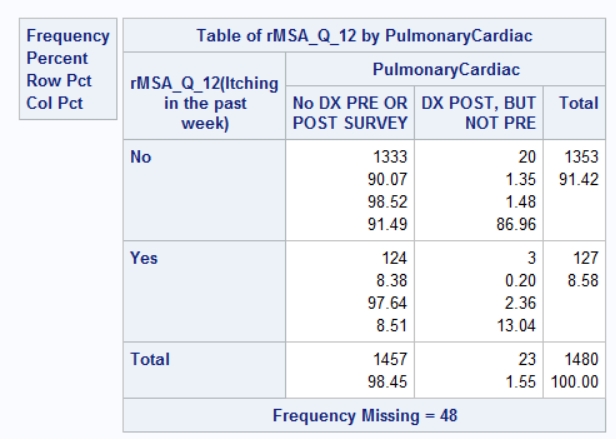Select the 'Yes' row header

tap(144, 258)
